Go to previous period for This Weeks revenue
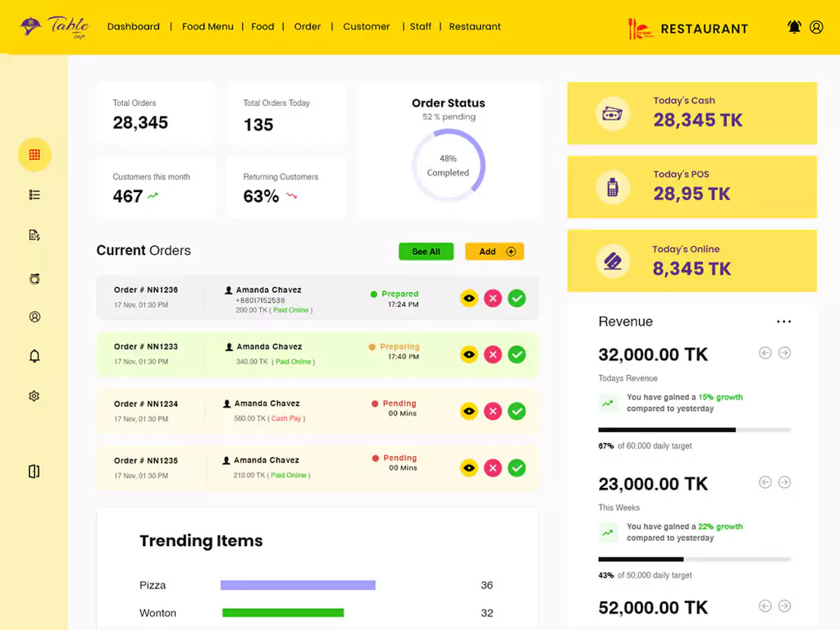840x630 pixels. coord(765,482)
